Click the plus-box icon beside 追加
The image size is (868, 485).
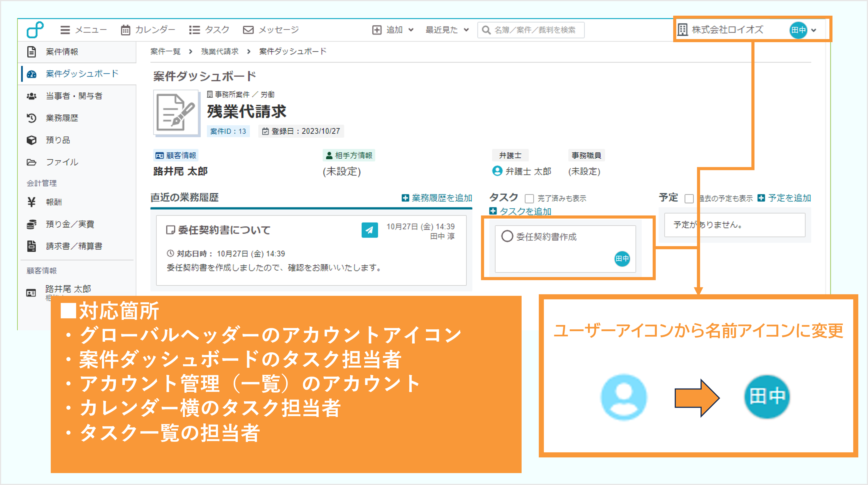pyautogui.click(x=377, y=30)
